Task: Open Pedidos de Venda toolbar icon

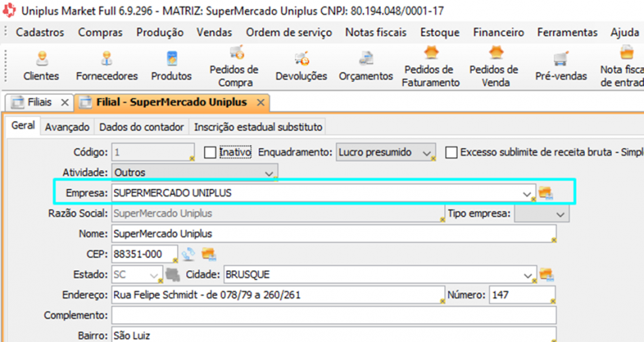Action: 495,67
